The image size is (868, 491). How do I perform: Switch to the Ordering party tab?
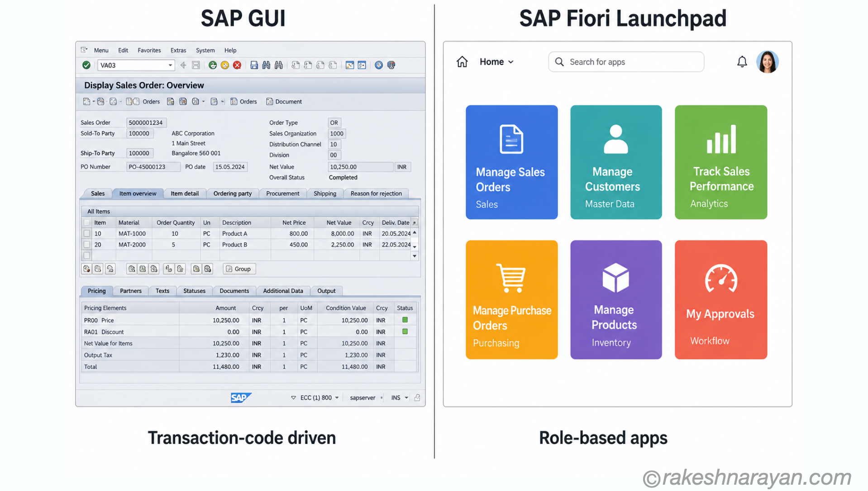point(233,193)
